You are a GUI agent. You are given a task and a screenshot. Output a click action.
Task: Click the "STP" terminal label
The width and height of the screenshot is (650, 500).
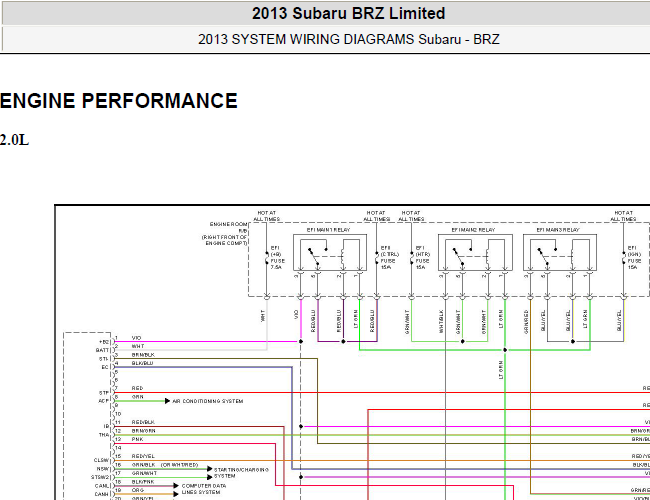coord(104,393)
